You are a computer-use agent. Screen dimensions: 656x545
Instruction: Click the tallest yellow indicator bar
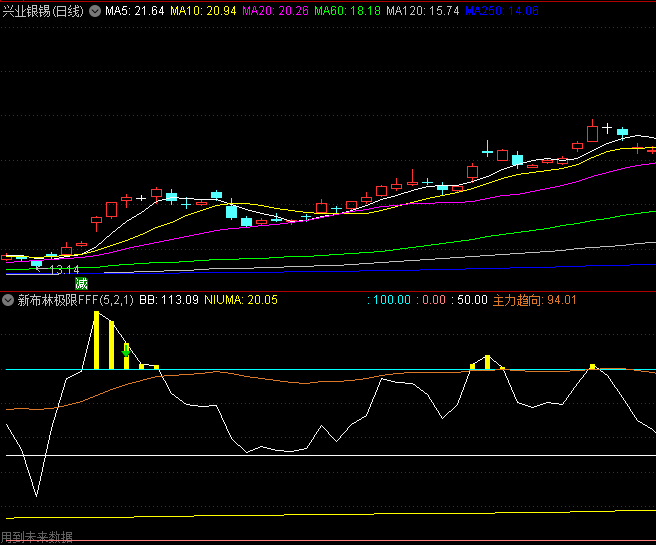tap(96, 340)
